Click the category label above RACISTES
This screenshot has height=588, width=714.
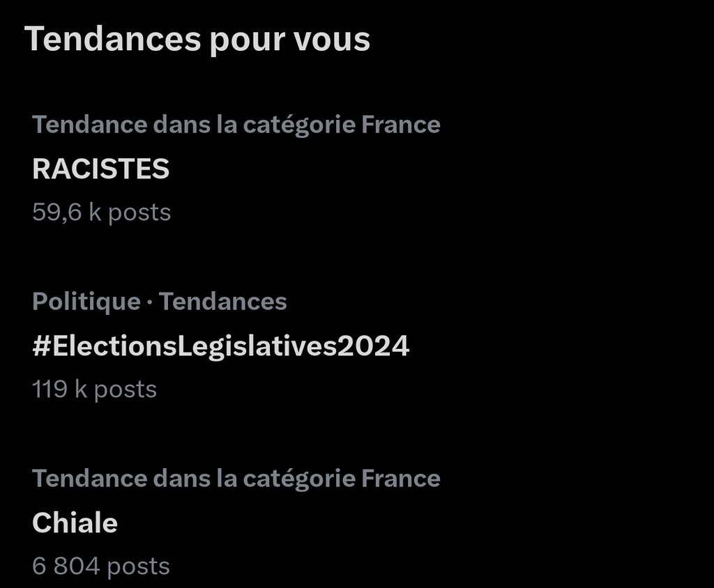[236, 125]
